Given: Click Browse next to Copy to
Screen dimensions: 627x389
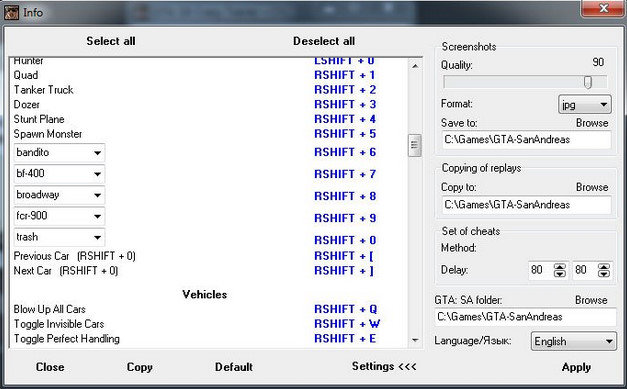Looking at the screenshot, I should pyautogui.click(x=592, y=187).
